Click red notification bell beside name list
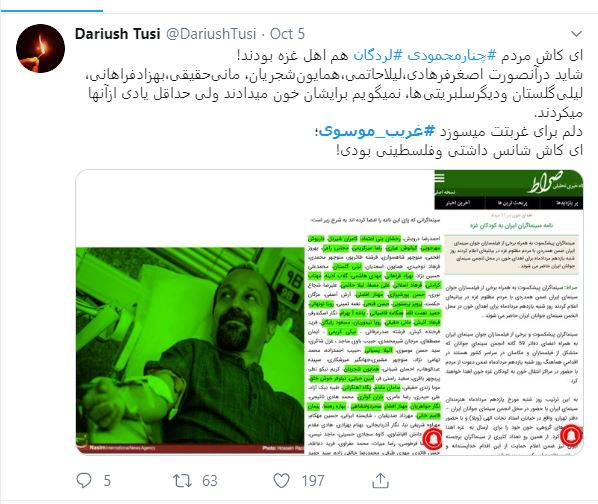 [433, 439]
